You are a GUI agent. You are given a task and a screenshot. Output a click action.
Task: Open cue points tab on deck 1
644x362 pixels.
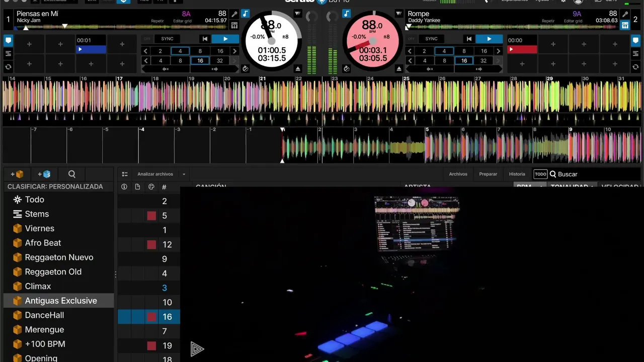9,40
